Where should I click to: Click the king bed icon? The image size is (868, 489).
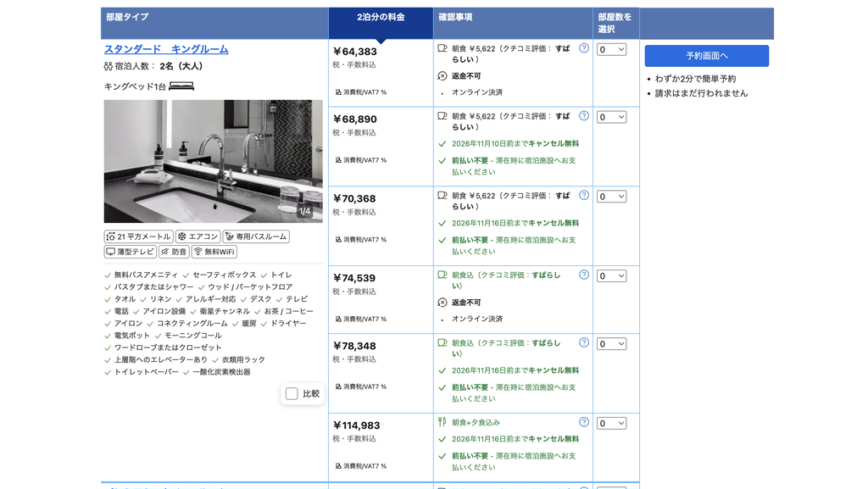181,86
